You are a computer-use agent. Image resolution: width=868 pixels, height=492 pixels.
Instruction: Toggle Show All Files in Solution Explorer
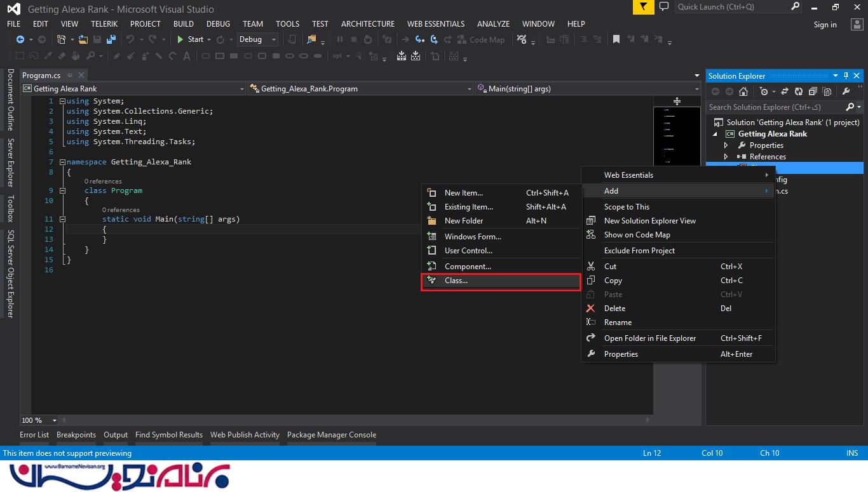(x=827, y=91)
